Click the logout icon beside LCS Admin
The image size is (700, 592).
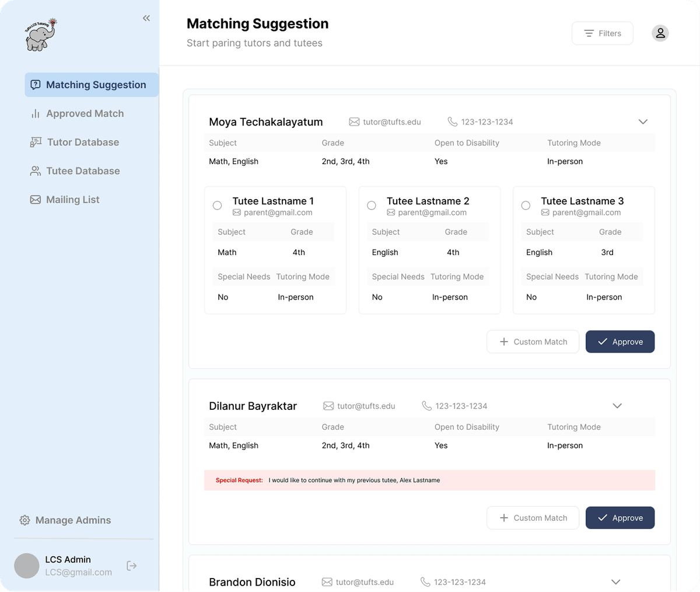point(132,566)
